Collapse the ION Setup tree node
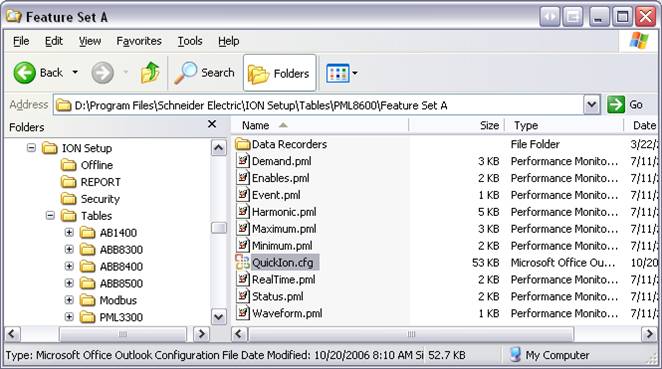 (x=31, y=148)
